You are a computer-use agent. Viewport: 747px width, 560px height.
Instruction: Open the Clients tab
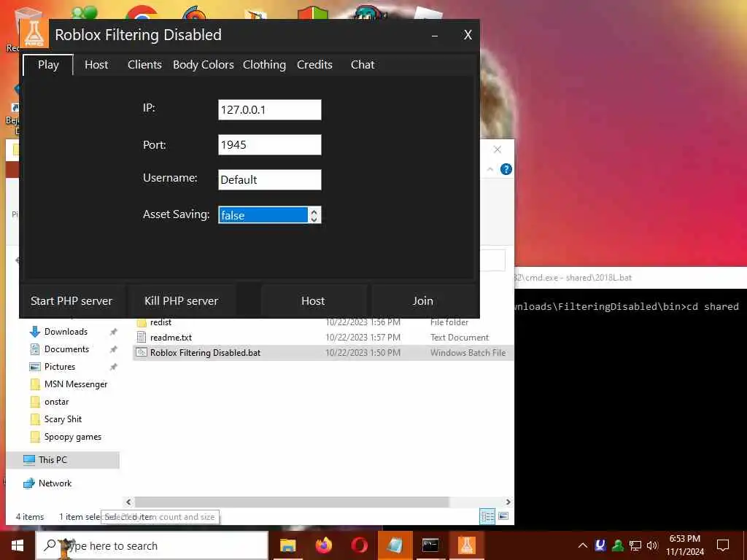point(144,65)
